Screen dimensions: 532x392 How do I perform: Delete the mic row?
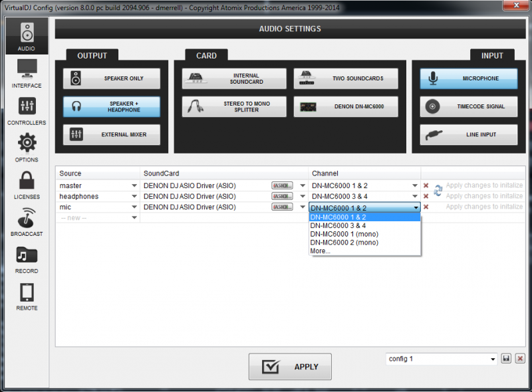click(x=426, y=207)
